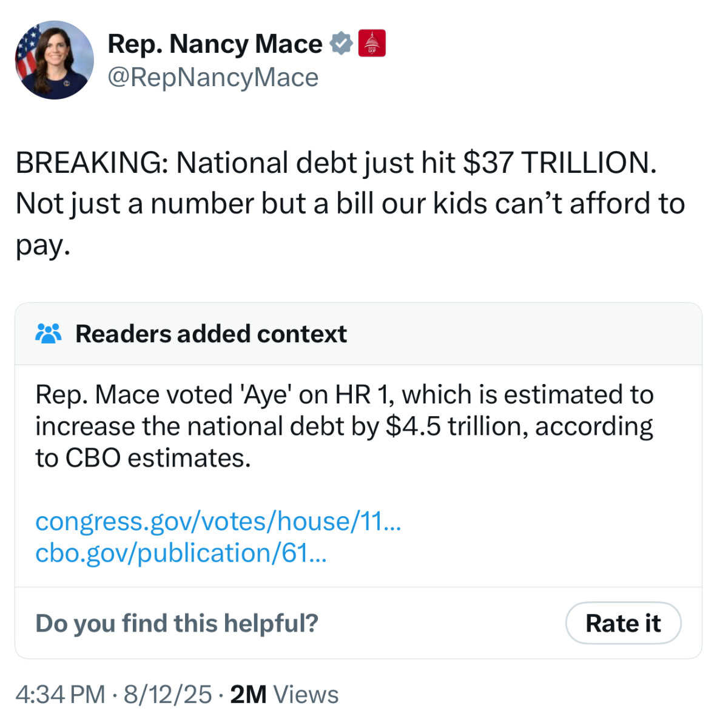
Task: Click the Rep. Nancy Mace display name
Action: pyautogui.click(x=214, y=43)
